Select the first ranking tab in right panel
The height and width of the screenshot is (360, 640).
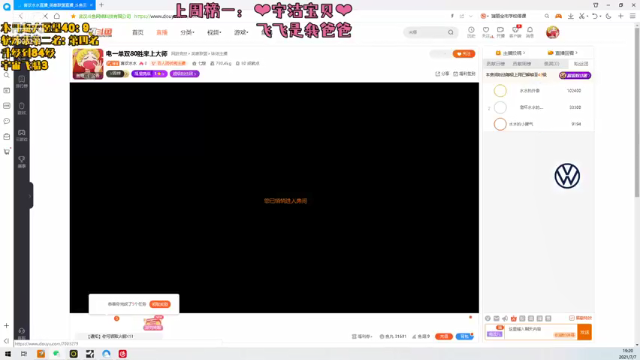(496, 64)
